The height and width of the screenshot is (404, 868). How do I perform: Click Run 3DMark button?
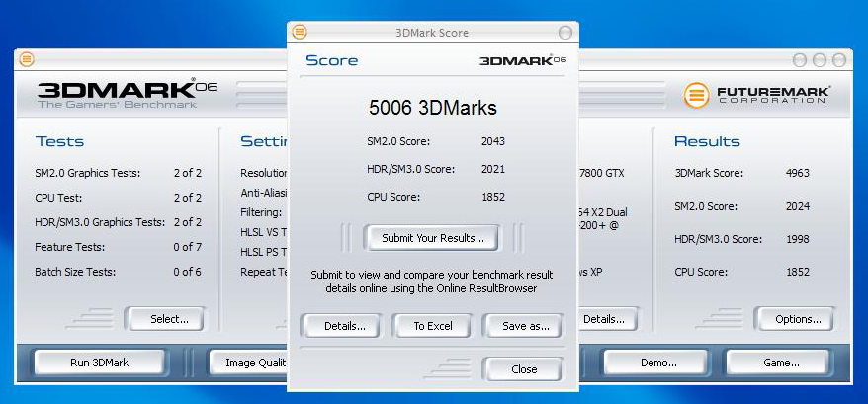(x=100, y=364)
